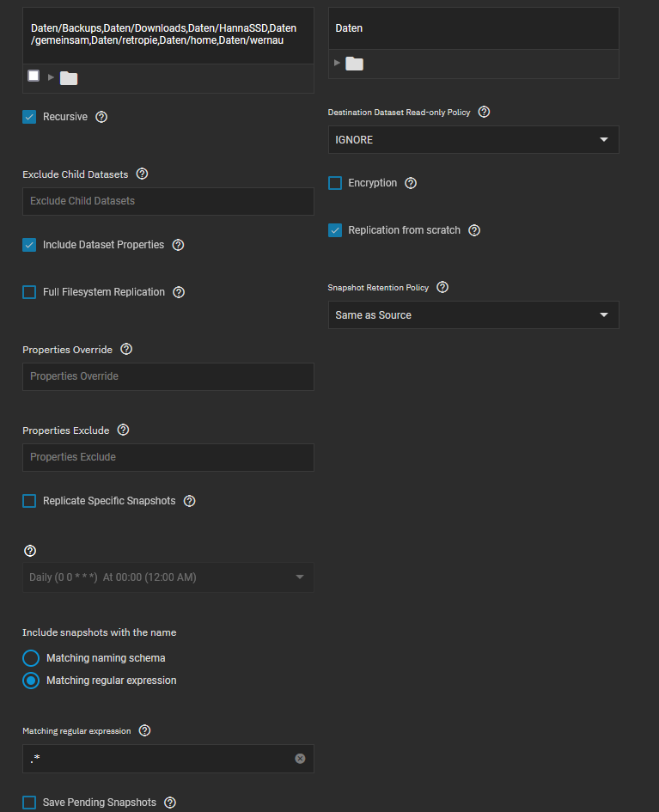Open help for Save Pending Snapshots
The height and width of the screenshot is (812, 659).
point(170,803)
